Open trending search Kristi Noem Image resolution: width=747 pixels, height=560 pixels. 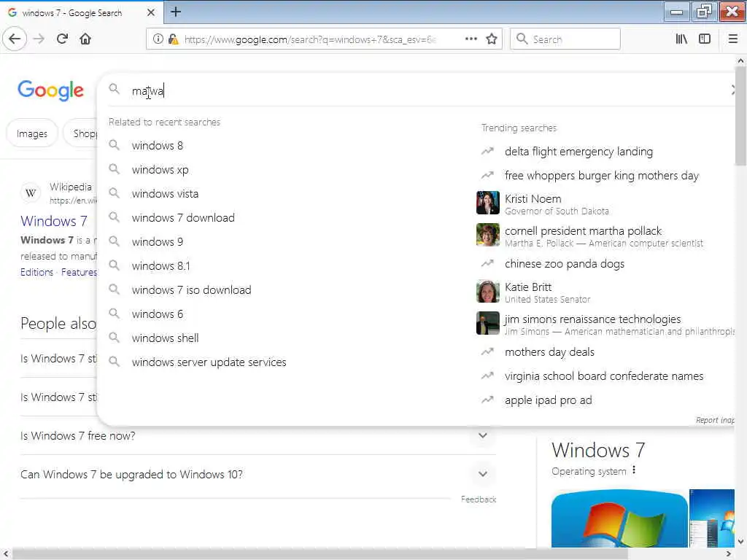pos(533,198)
